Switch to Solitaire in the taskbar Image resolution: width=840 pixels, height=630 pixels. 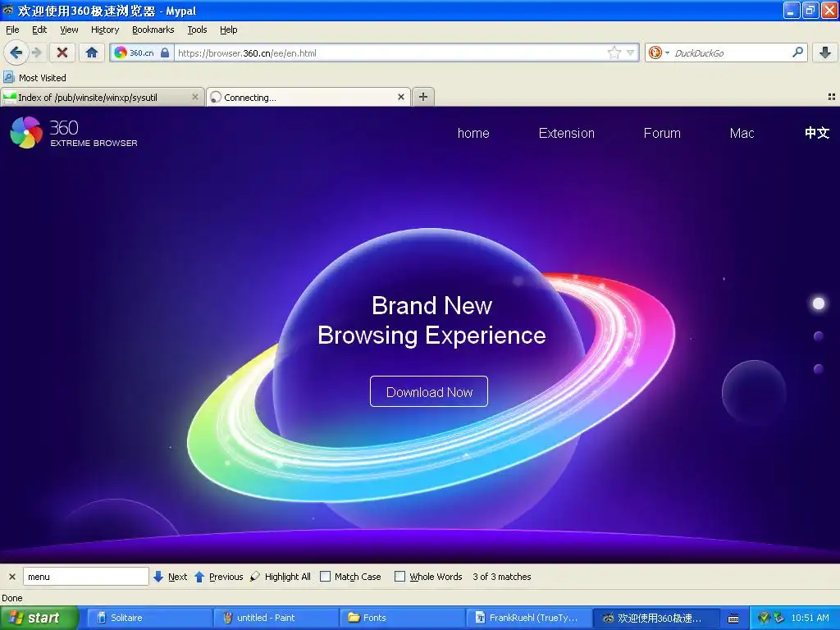[150, 618]
